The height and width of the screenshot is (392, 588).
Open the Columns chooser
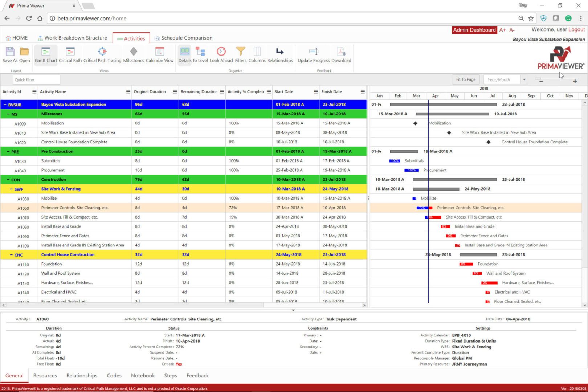point(257,52)
